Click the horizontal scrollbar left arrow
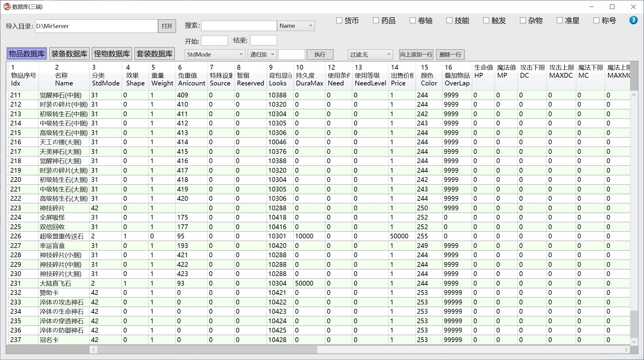 coord(94,349)
